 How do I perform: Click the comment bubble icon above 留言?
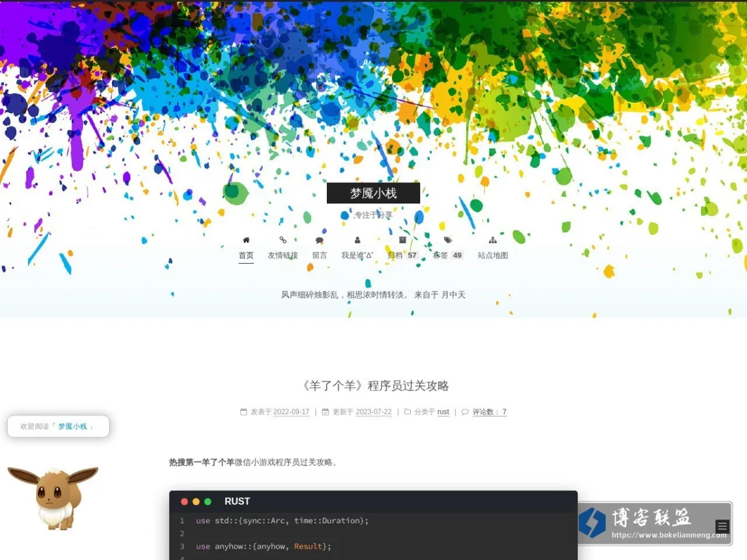tap(319, 240)
